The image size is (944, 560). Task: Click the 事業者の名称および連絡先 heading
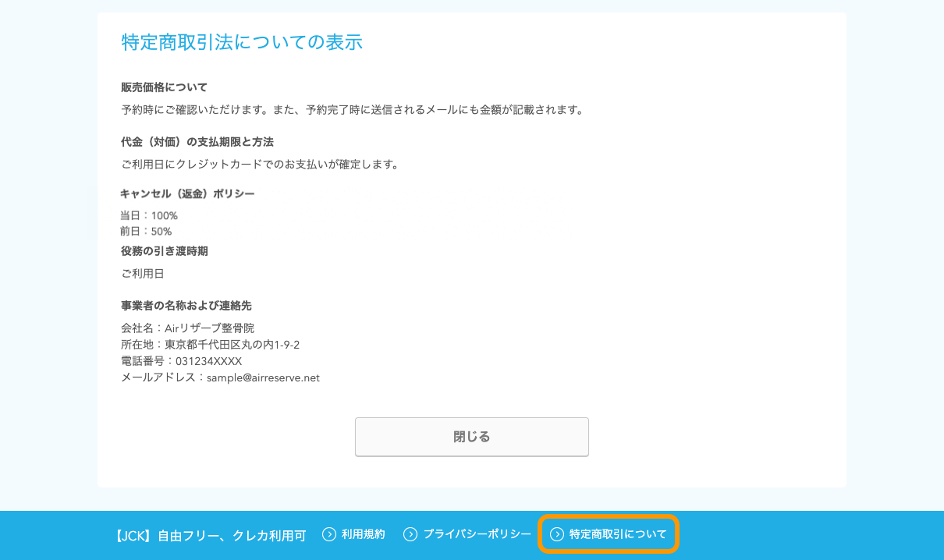tap(186, 306)
